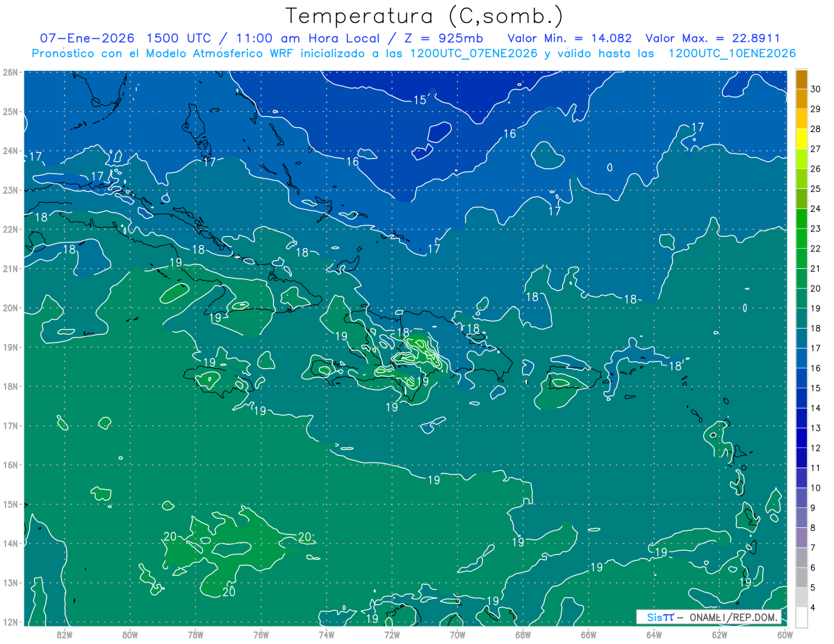Click the '15' contour label on the map

pyautogui.click(x=420, y=100)
